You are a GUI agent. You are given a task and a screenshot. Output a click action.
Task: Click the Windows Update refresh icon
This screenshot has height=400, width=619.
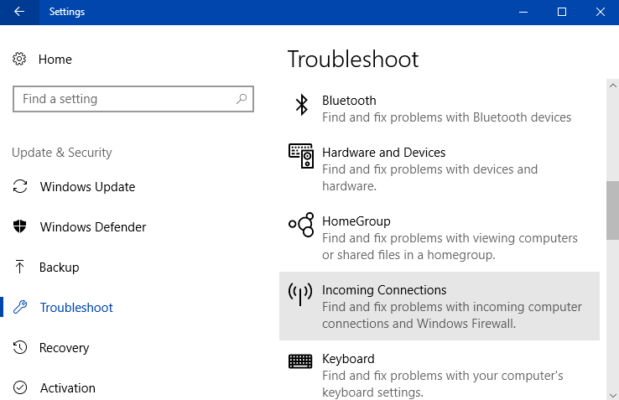[20, 186]
